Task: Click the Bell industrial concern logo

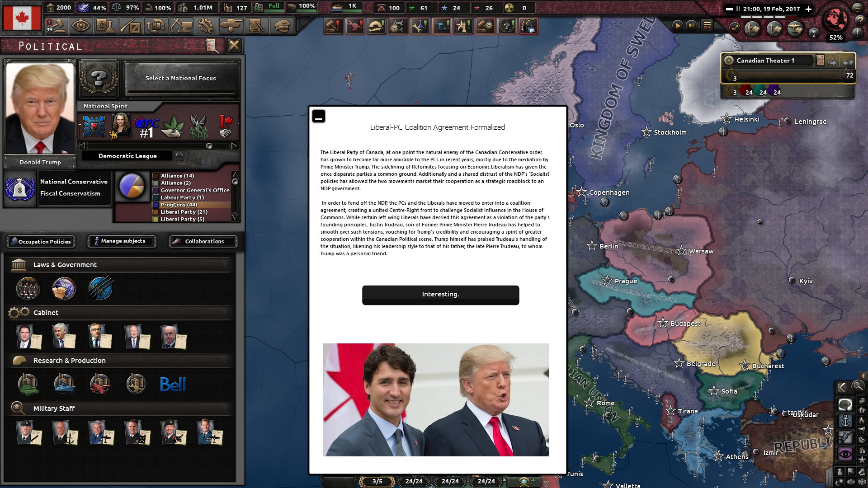Action: pyautogui.click(x=173, y=385)
